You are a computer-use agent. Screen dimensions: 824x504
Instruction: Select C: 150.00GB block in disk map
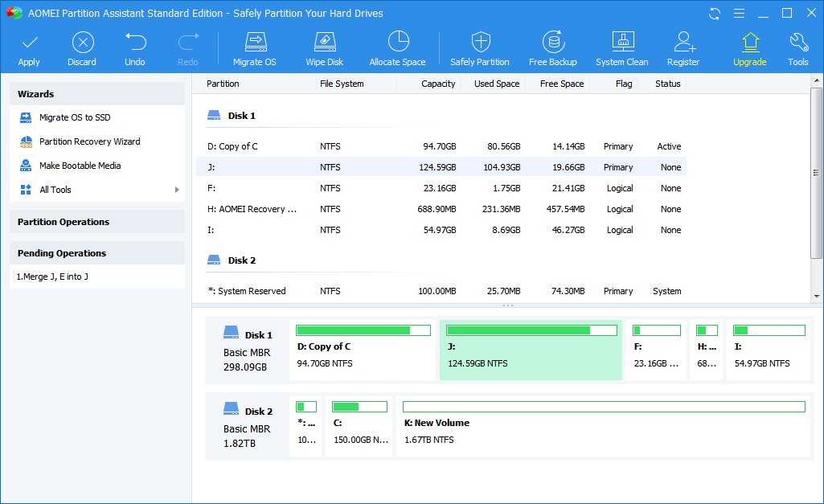click(359, 426)
